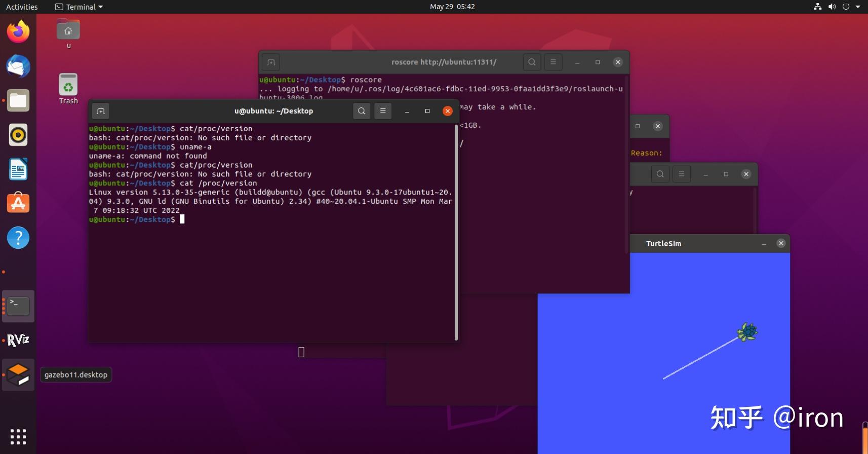Click the turtle in TurtleSim

point(747,332)
